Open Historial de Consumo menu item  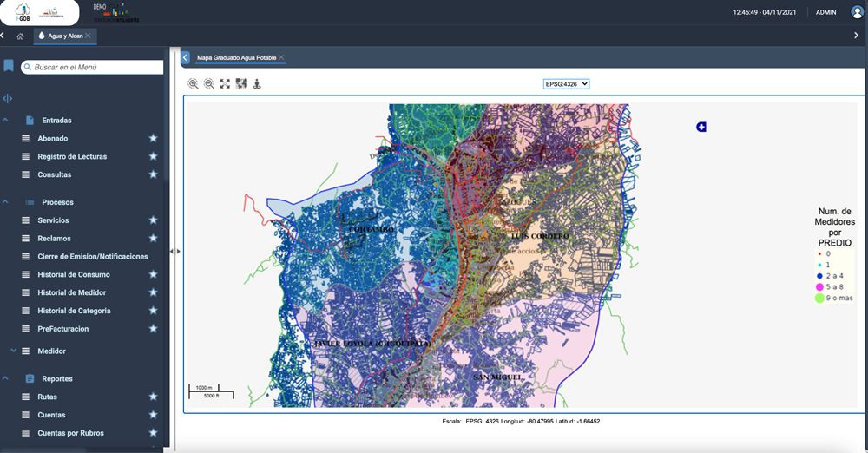point(74,274)
